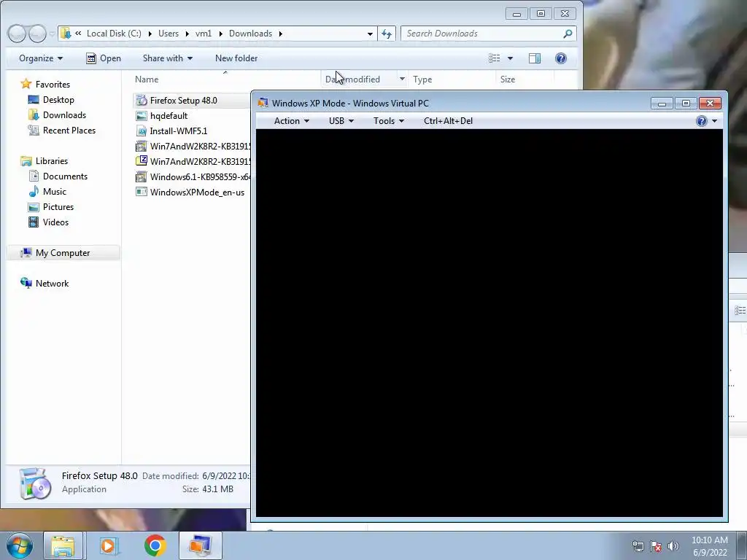
Task: Select Favorites in the navigation pane
Action: [53, 85]
